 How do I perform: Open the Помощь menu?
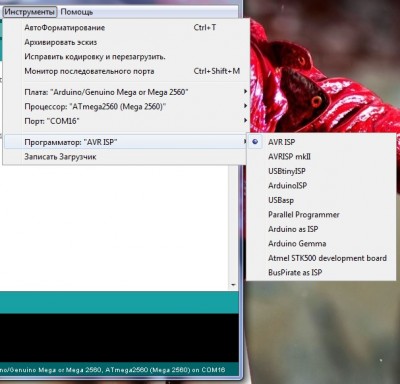point(77,12)
